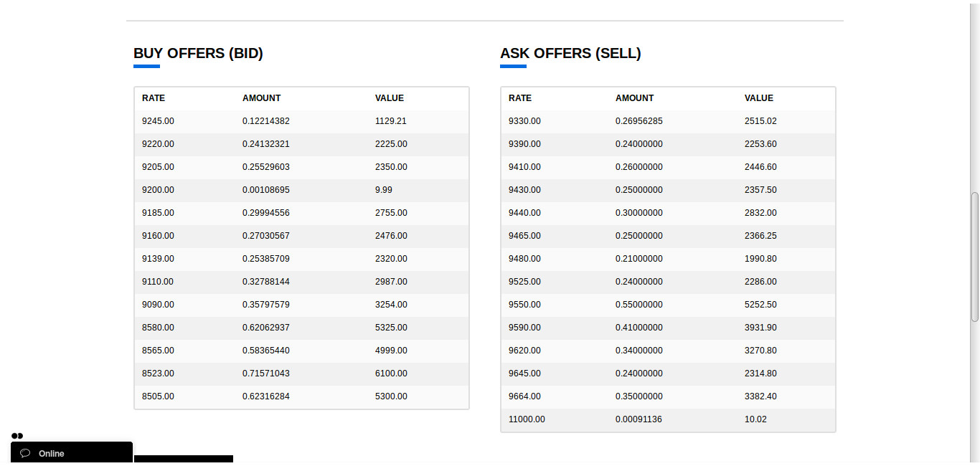The width and height of the screenshot is (980, 466).
Task: Click the ask rate 9390.00
Action: pyautogui.click(x=524, y=144)
